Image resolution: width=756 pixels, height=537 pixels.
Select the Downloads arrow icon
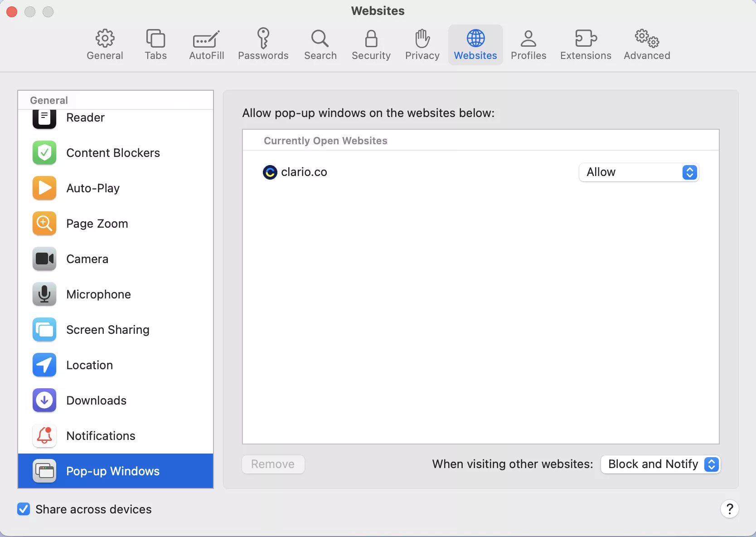(x=44, y=400)
